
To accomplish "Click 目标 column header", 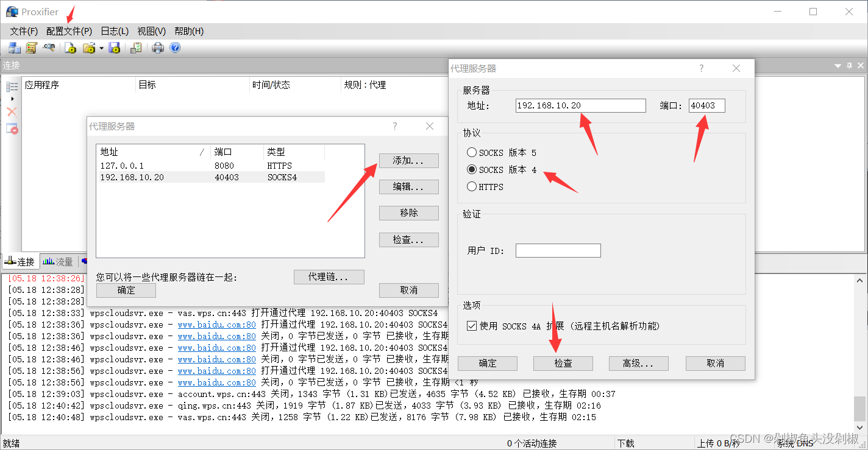I will pos(193,85).
